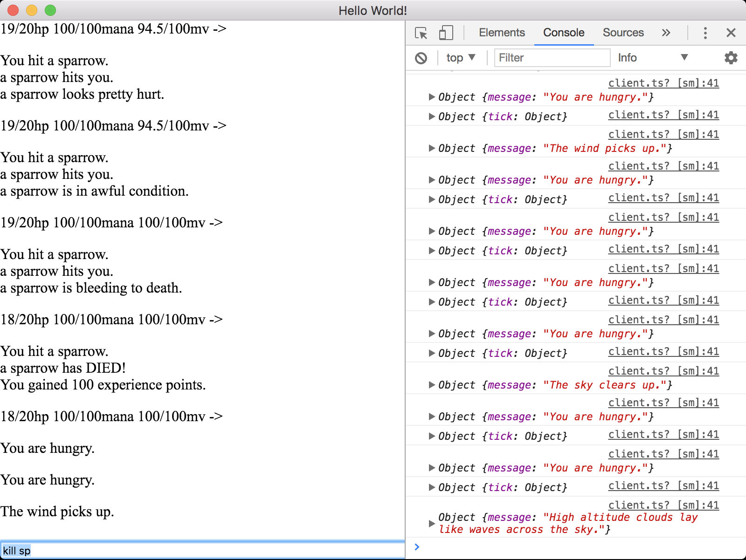
Task: Expand the 'The wind picks up.' message object
Action: 431,148
